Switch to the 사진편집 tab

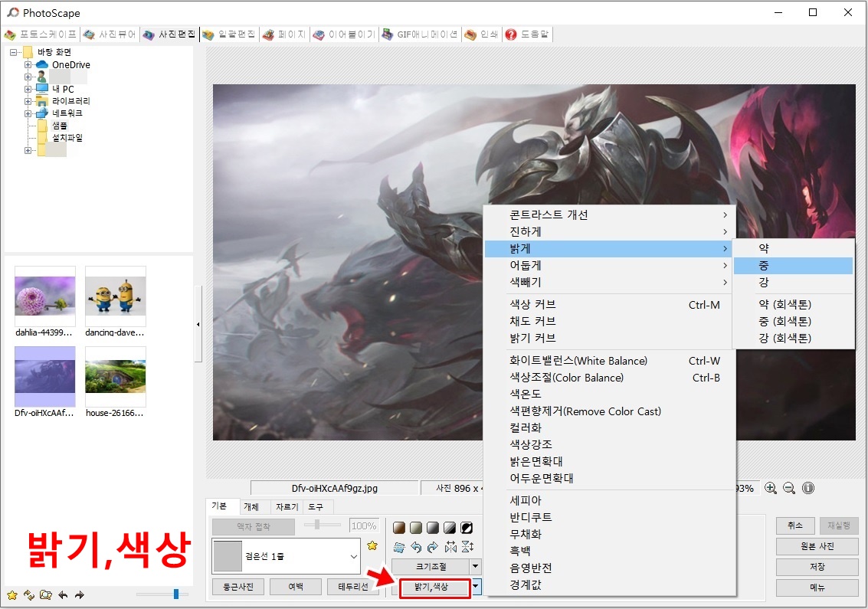pos(170,34)
